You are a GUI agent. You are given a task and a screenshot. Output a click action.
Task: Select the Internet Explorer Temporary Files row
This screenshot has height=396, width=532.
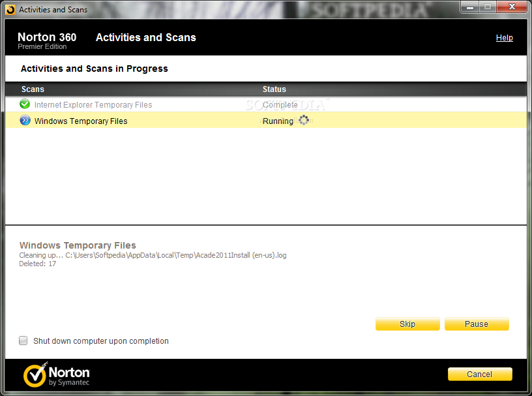click(266, 104)
